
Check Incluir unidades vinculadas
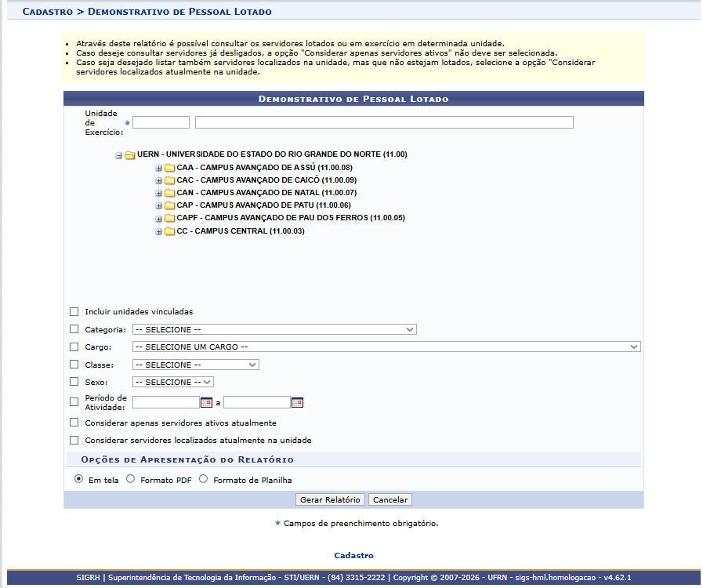tap(74, 312)
